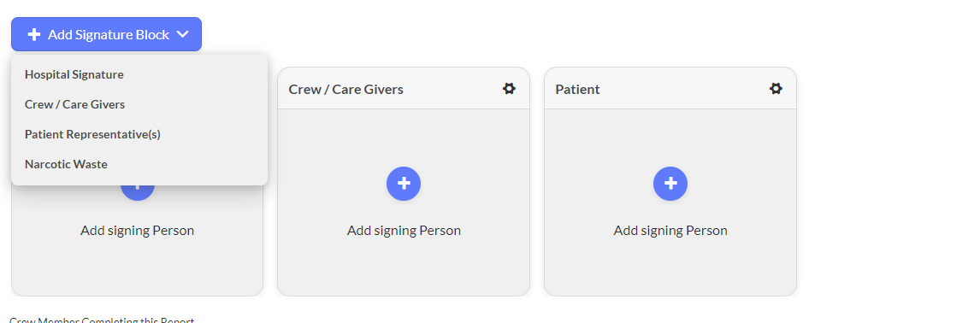The height and width of the screenshot is (323, 980).
Task: Select Patient Representative(s) from the list
Action: (92, 134)
